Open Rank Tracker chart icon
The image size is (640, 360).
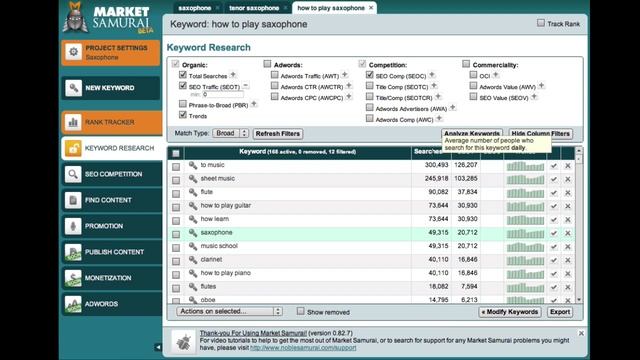point(73,122)
